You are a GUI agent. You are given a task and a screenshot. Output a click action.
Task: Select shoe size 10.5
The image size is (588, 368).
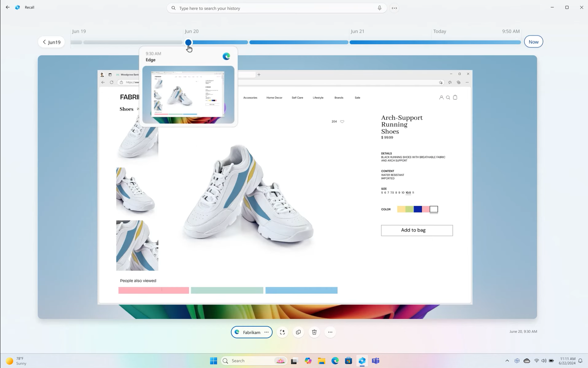coord(408,193)
